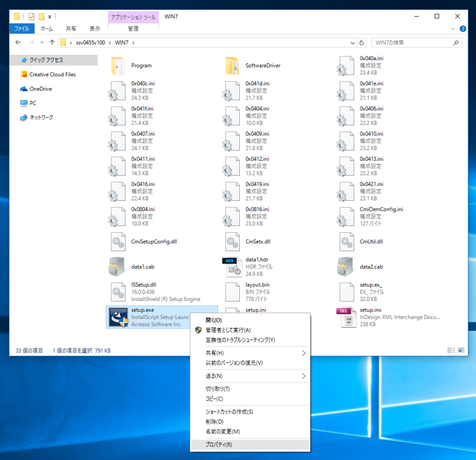Select the data1.cab cabinet icon

tap(117, 267)
